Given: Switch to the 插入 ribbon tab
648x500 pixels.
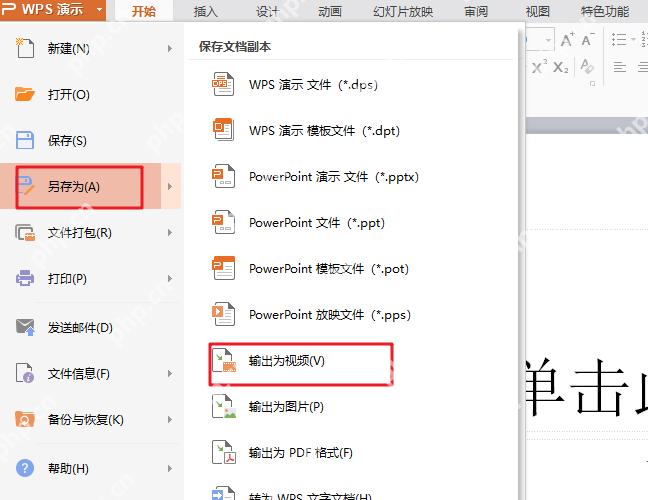Looking at the screenshot, I should (x=205, y=11).
